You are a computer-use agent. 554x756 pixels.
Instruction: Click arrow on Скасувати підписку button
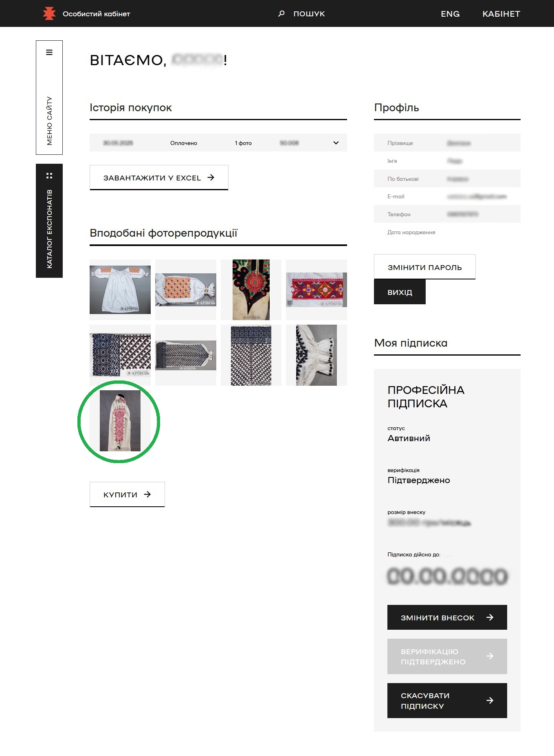pos(490,701)
